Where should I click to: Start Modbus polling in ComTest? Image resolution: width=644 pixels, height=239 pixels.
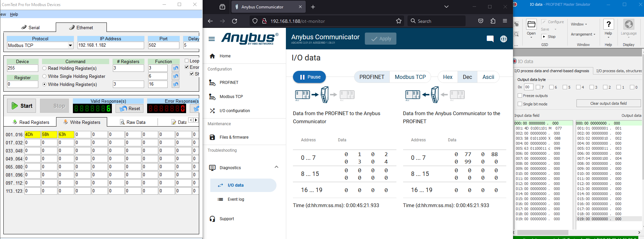22,106
